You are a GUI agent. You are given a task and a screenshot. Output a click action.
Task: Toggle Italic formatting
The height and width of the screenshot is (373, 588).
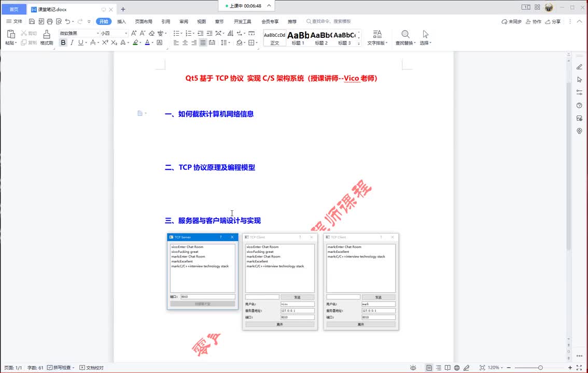[x=72, y=42]
